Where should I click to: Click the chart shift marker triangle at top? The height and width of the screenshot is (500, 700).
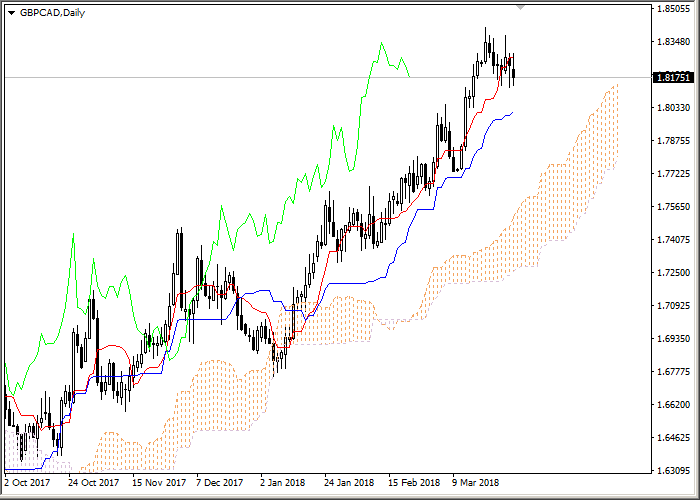click(520, 7)
